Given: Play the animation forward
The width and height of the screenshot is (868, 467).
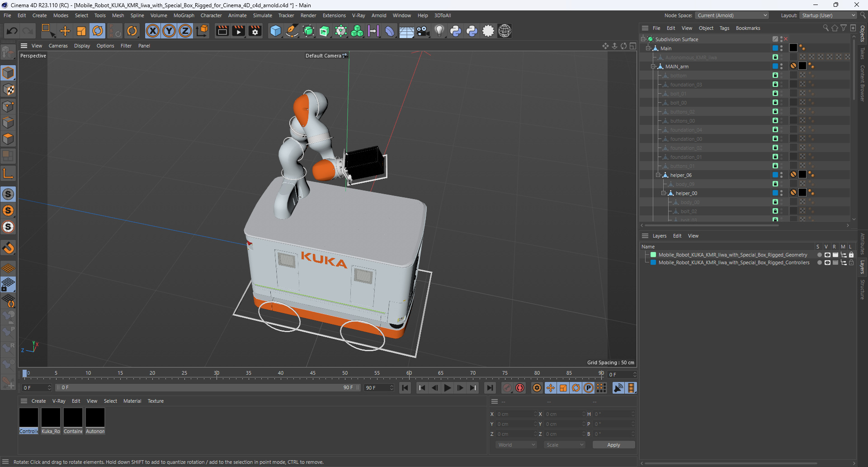Looking at the screenshot, I should point(448,388).
